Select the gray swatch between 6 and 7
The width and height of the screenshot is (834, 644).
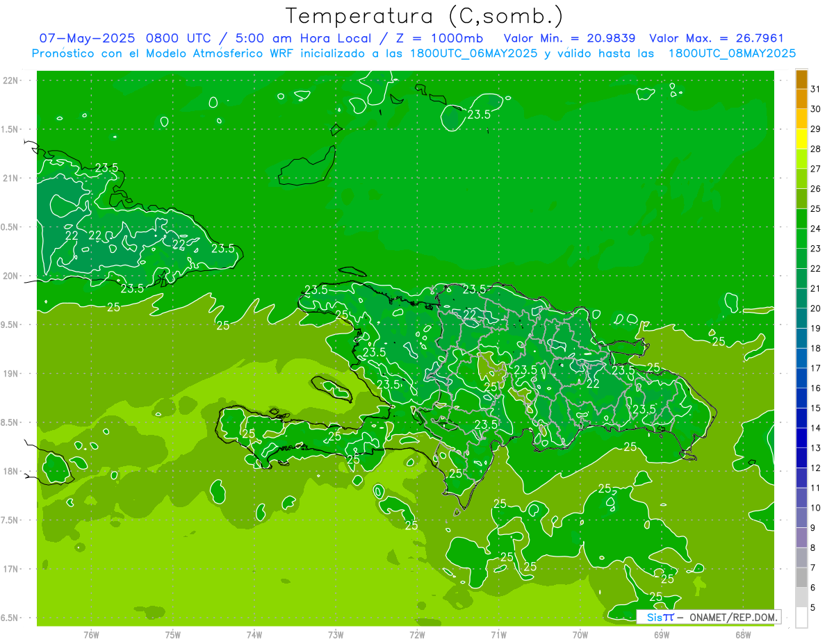coord(801,578)
